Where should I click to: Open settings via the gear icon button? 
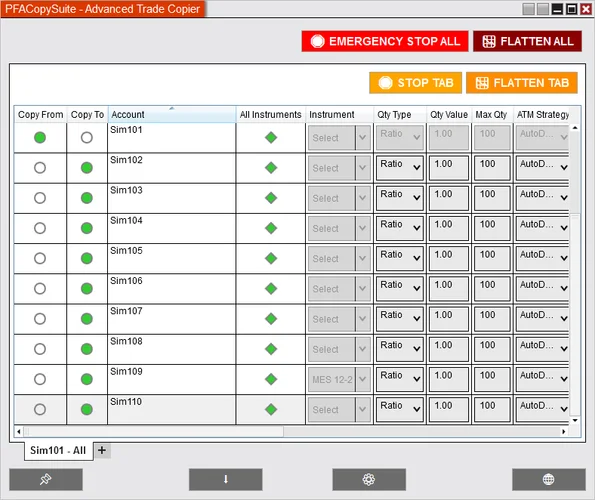click(369, 480)
